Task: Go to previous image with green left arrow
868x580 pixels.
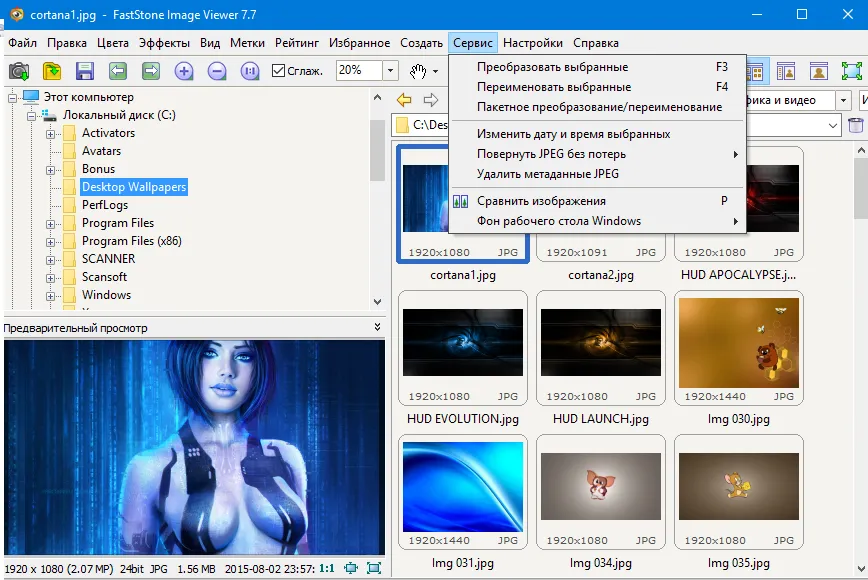Action: click(x=118, y=71)
